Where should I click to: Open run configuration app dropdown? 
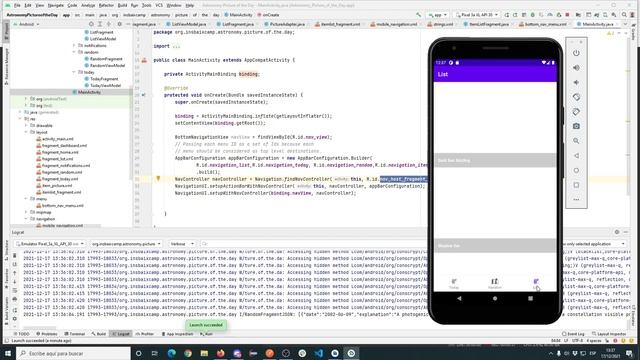(437, 15)
